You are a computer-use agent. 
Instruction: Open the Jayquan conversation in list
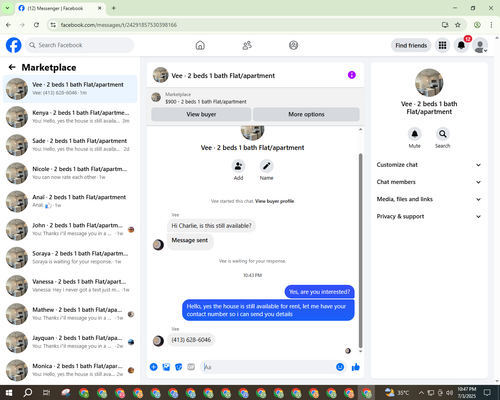coord(70,342)
